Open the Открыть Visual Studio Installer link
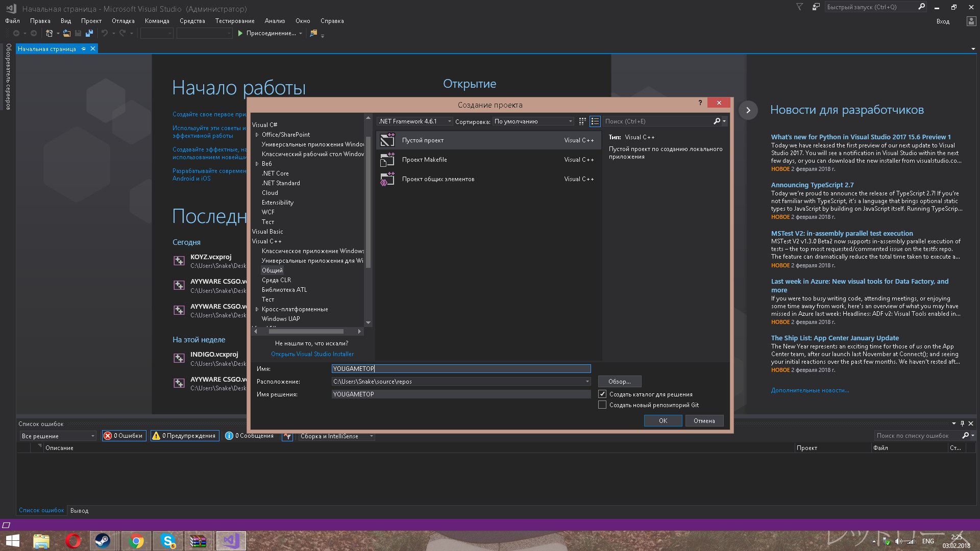 (312, 354)
